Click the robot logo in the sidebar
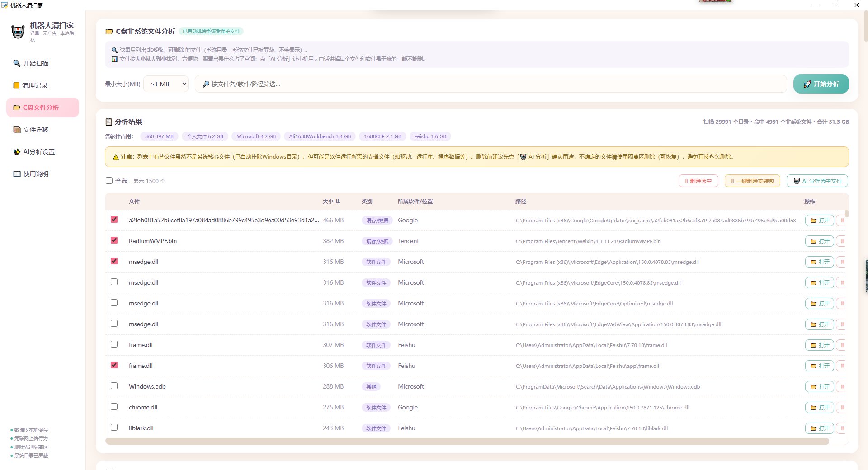The width and height of the screenshot is (868, 470). click(x=18, y=32)
